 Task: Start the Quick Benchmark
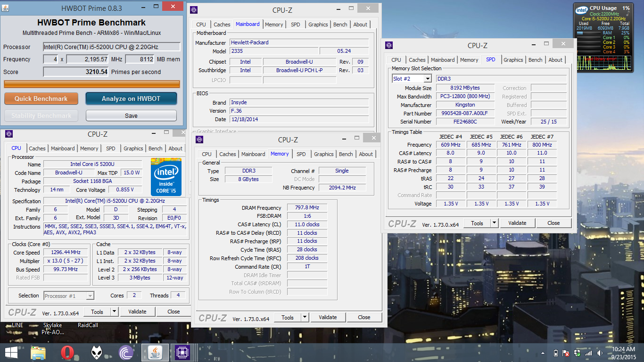[41, 99]
